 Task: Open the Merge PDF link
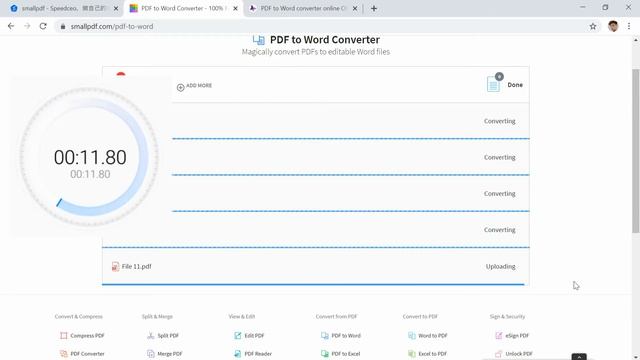click(170, 353)
